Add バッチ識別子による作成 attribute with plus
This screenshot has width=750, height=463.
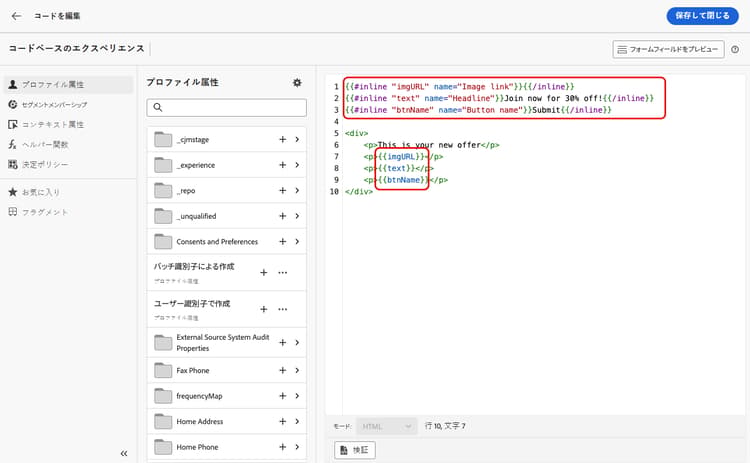[x=264, y=273]
